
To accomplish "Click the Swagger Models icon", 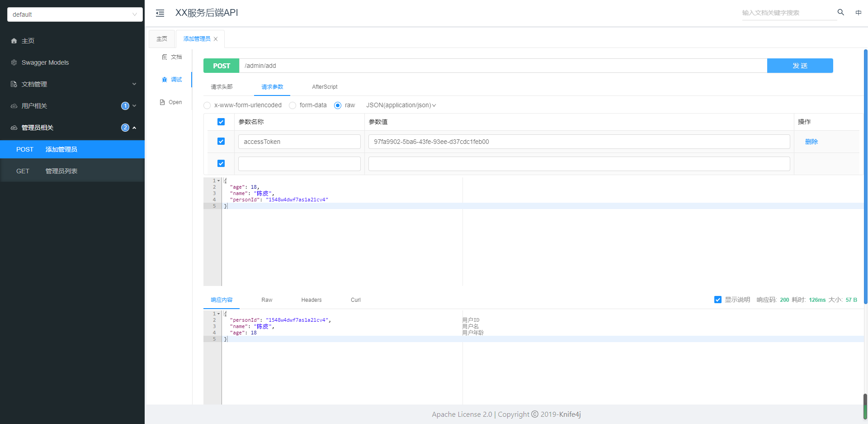I will click(14, 62).
